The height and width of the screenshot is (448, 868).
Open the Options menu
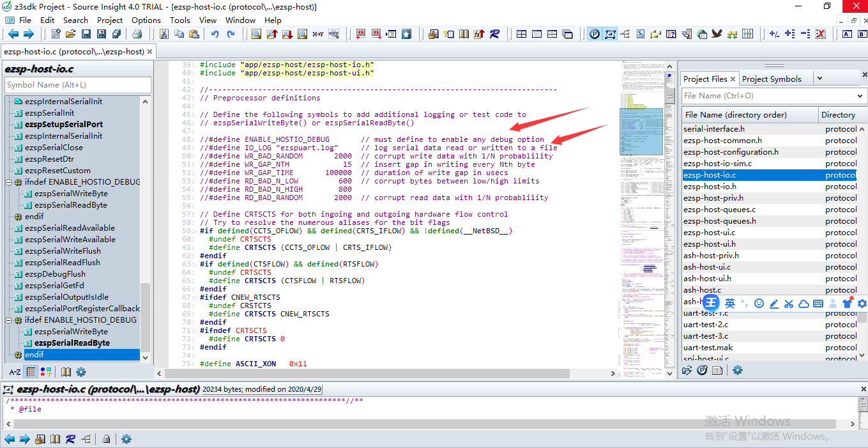click(x=146, y=20)
